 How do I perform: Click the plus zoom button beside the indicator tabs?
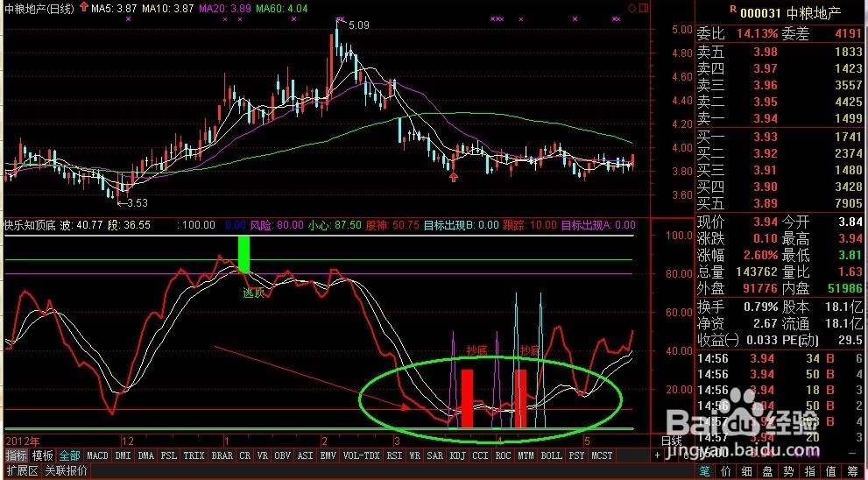click(x=657, y=455)
